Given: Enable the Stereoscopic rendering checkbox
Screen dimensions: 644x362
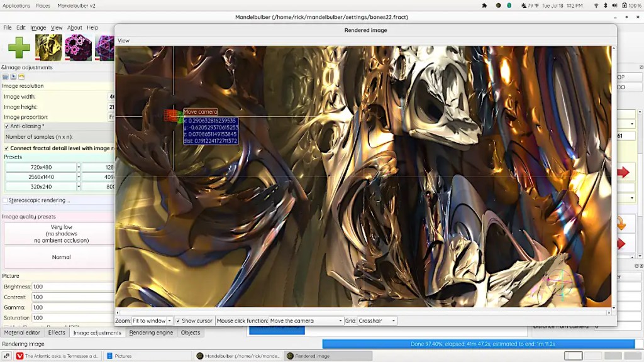Looking at the screenshot, I should click(6, 200).
